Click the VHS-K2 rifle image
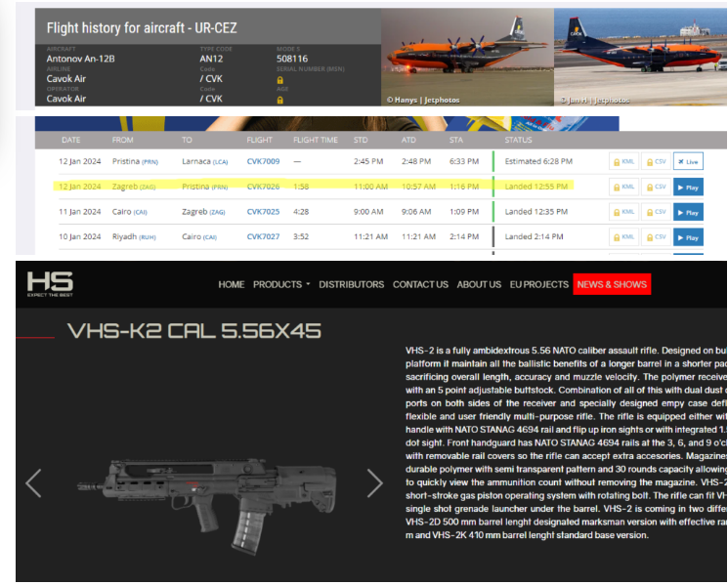The image size is (728, 585). pos(207,506)
